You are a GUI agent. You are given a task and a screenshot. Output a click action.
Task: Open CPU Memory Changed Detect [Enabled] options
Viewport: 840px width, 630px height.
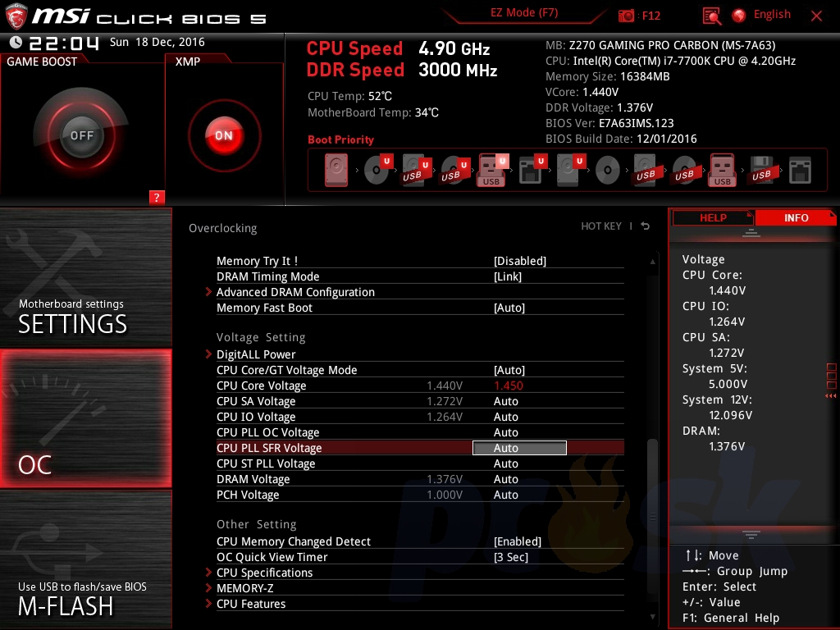coord(518,541)
